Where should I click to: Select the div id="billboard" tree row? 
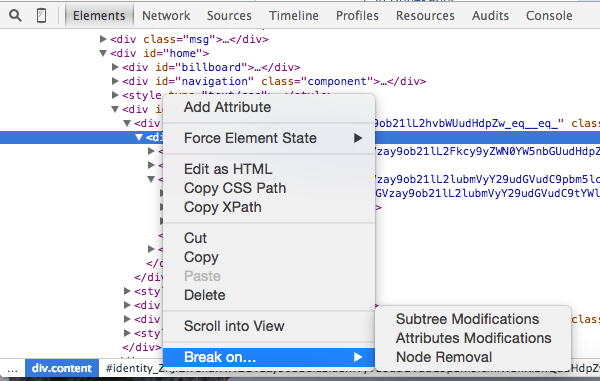point(211,67)
